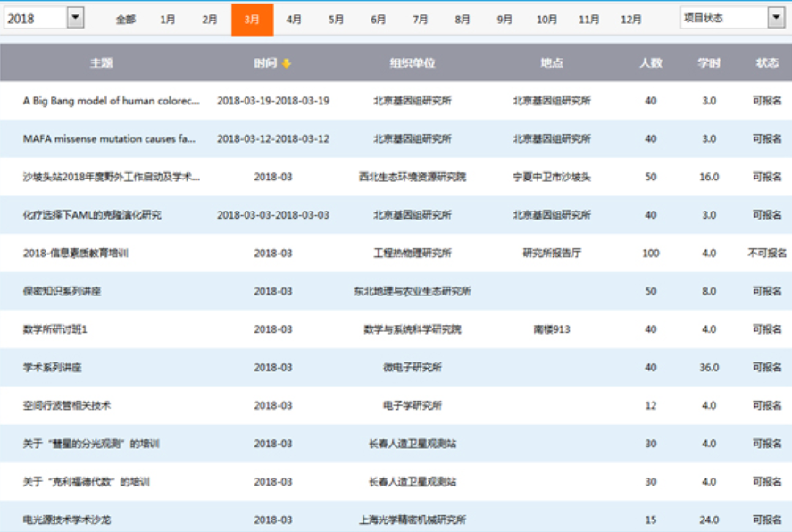
Task: Click the yellow sort arrow beside 时间
Action: click(x=287, y=63)
